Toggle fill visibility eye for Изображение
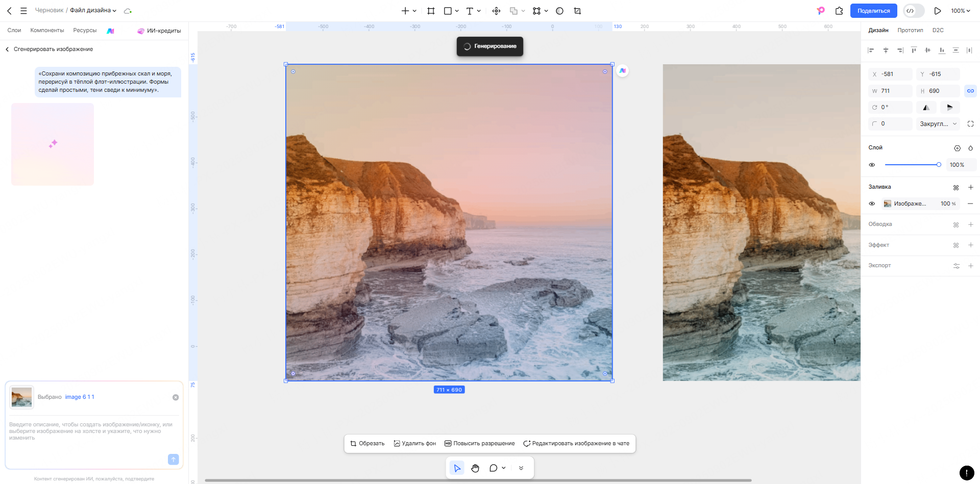 (872, 203)
